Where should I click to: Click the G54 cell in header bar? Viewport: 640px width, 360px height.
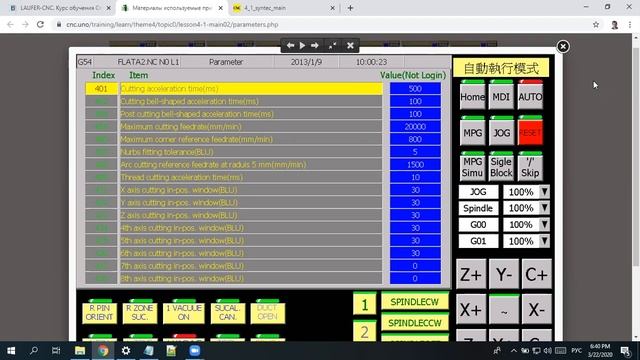pos(84,62)
